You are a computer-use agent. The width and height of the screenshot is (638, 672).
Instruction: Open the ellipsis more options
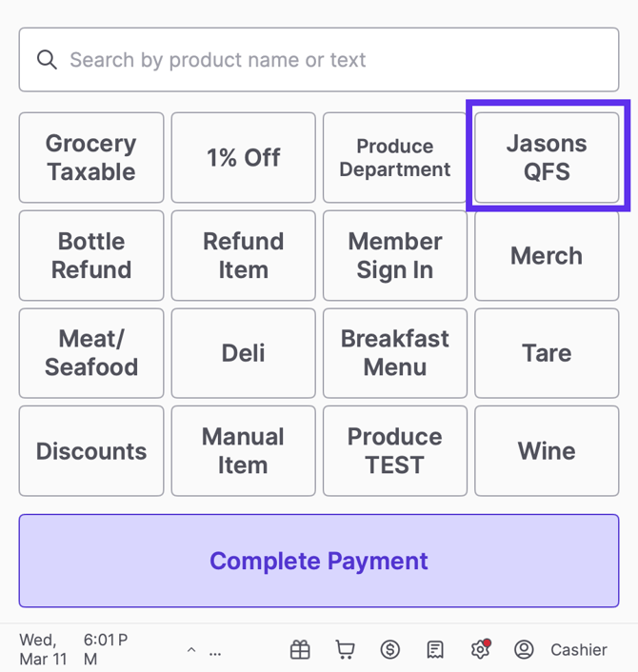pos(215,651)
